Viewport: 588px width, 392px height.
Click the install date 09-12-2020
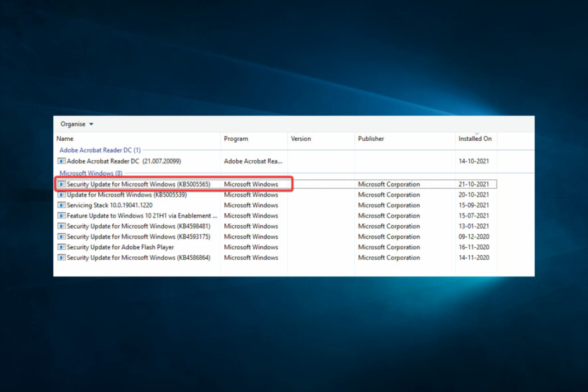(x=474, y=237)
